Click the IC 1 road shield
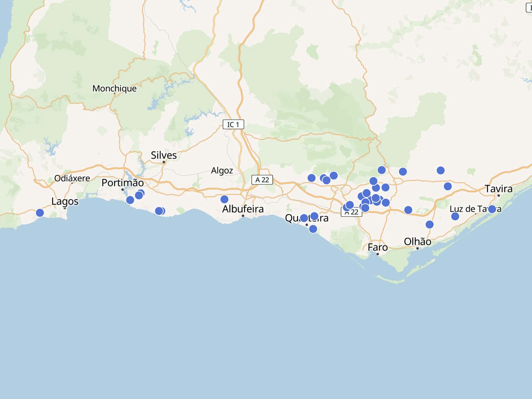The image size is (532, 399). (233, 124)
